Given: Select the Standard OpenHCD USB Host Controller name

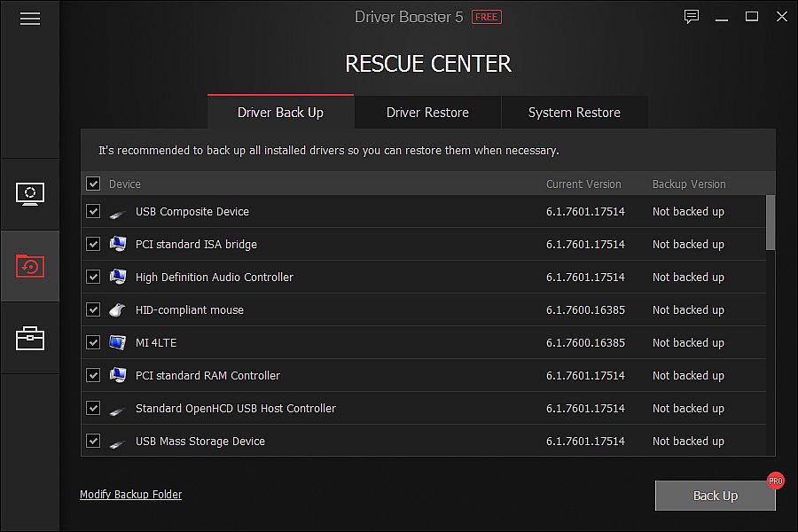Looking at the screenshot, I should [236, 409].
